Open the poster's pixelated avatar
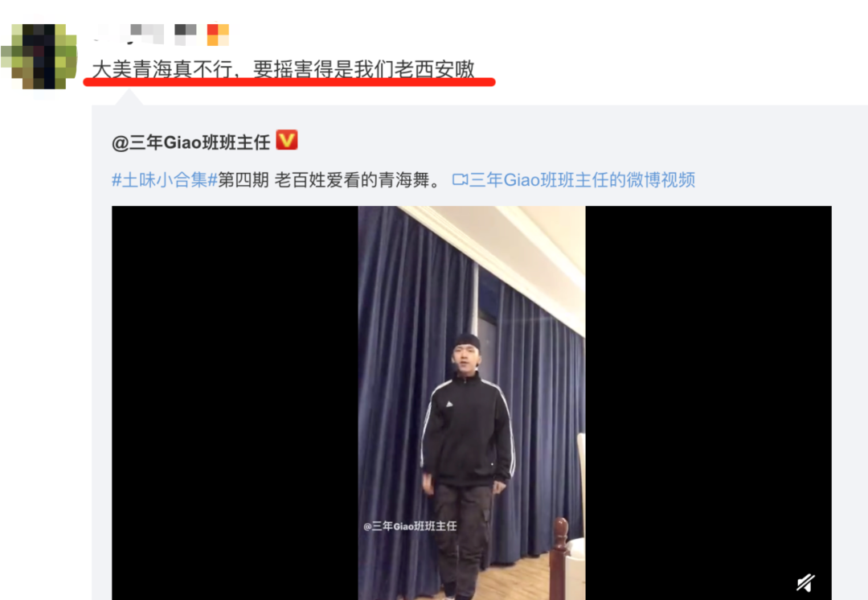This screenshot has height=600, width=868. (39, 56)
